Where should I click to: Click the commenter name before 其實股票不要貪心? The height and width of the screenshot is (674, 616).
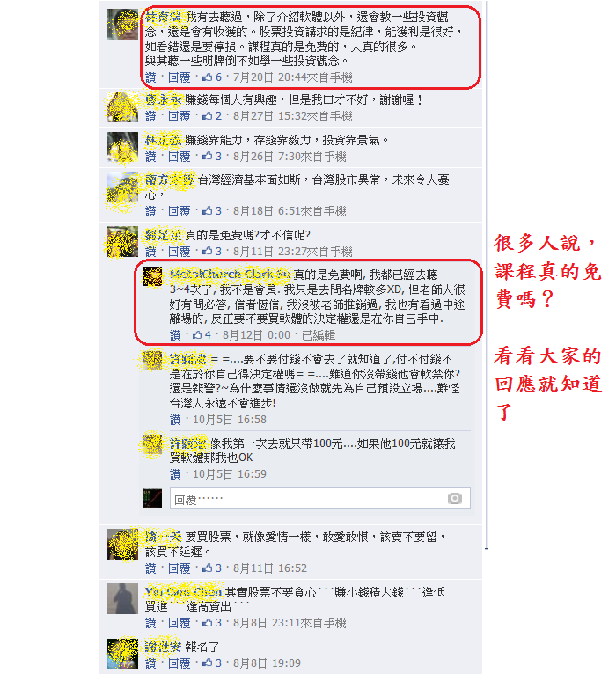click(x=183, y=592)
